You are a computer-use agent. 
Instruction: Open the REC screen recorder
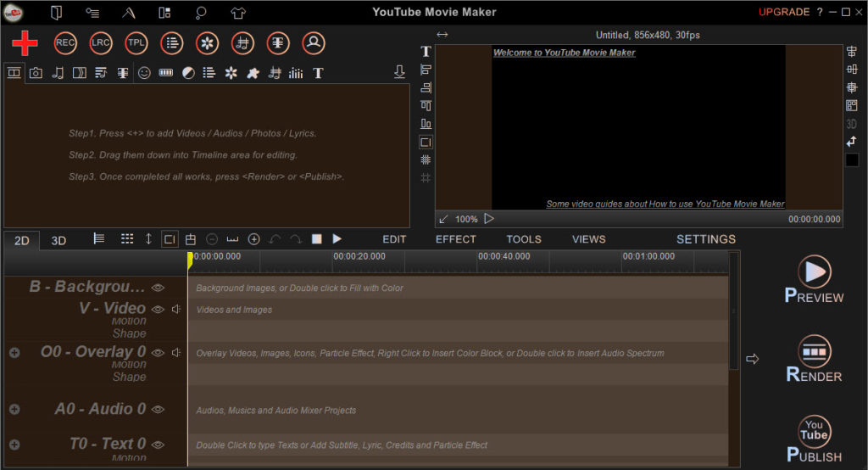(64, 42)
